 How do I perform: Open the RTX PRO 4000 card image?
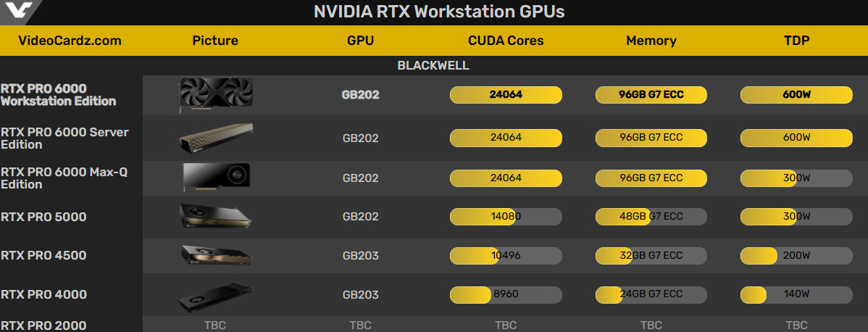(216, 295)
